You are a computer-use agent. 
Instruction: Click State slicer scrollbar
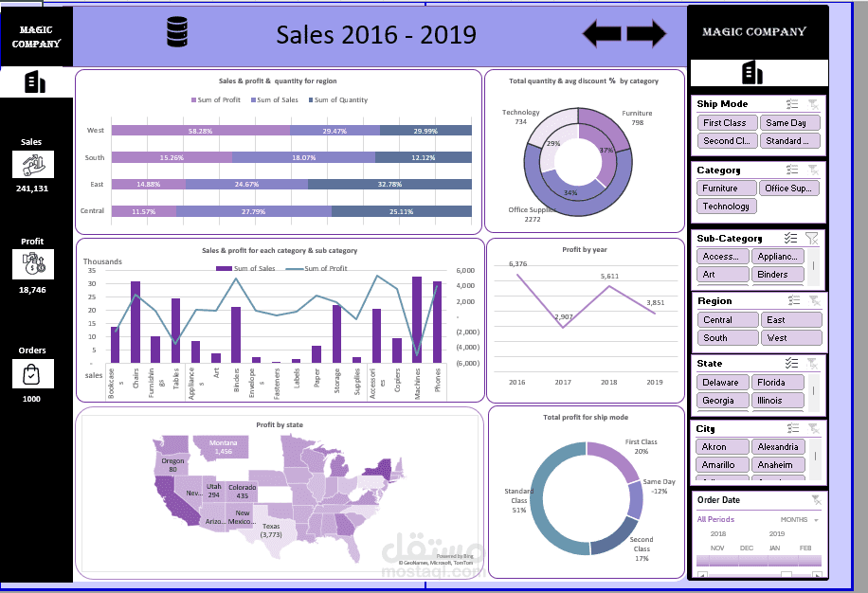tap(813, 391)
